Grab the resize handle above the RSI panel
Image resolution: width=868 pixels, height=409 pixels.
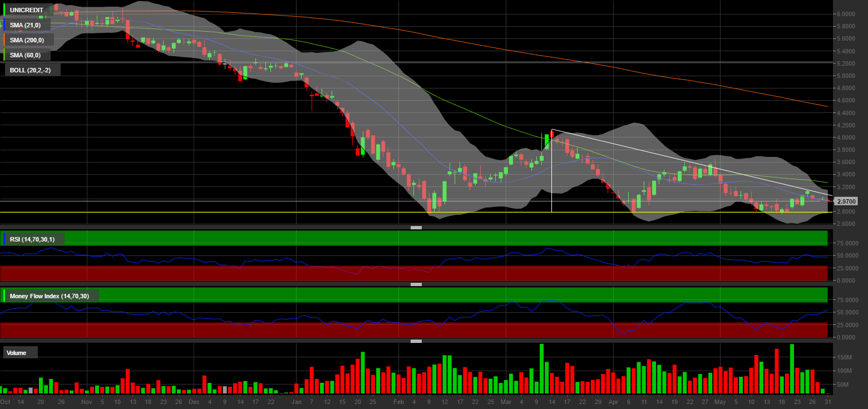(x=416, y=228)
